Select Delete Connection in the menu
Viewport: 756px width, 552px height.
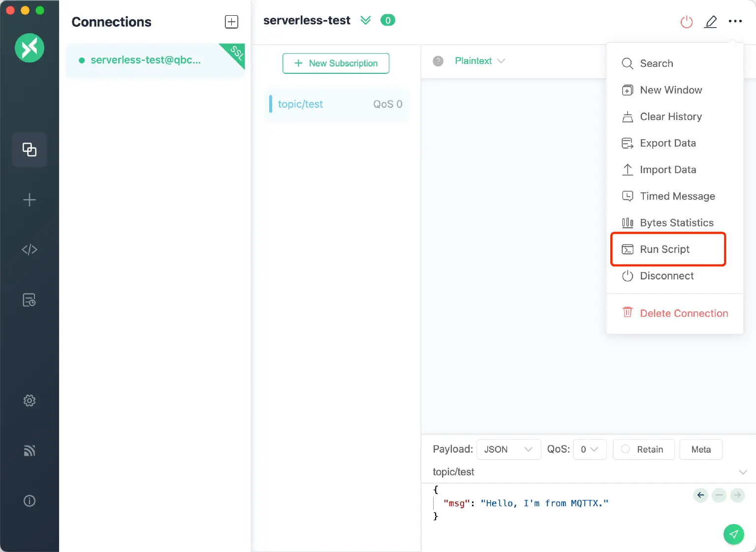click(683, 313)
